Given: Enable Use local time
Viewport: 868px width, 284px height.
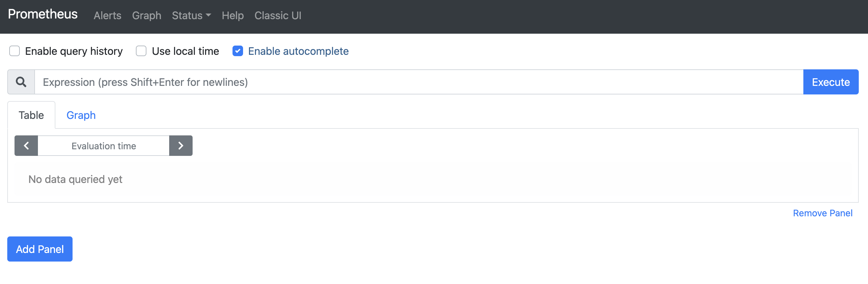Looking at the screenshot, I should (141, 51).
